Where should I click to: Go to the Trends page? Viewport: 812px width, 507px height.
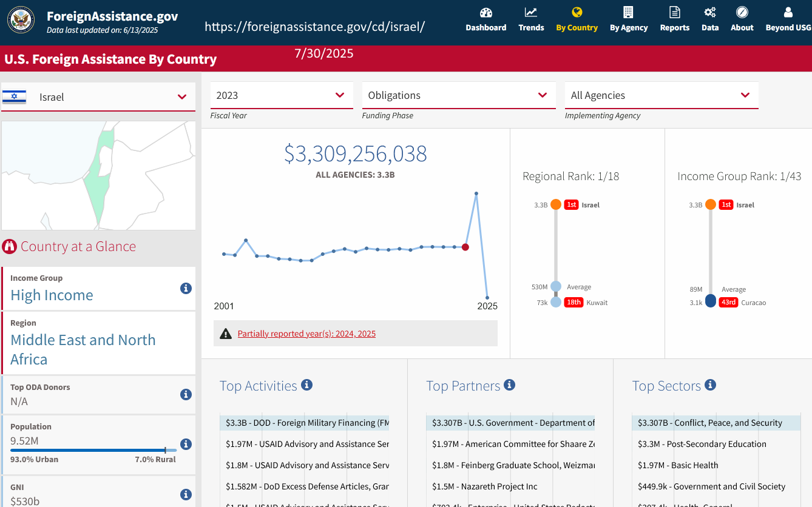pos(531,19)
